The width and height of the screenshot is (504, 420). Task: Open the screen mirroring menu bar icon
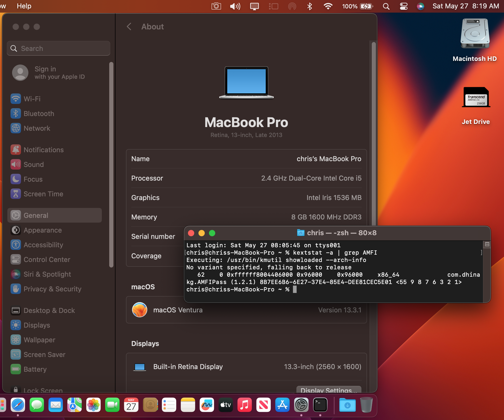pos(254,6)
